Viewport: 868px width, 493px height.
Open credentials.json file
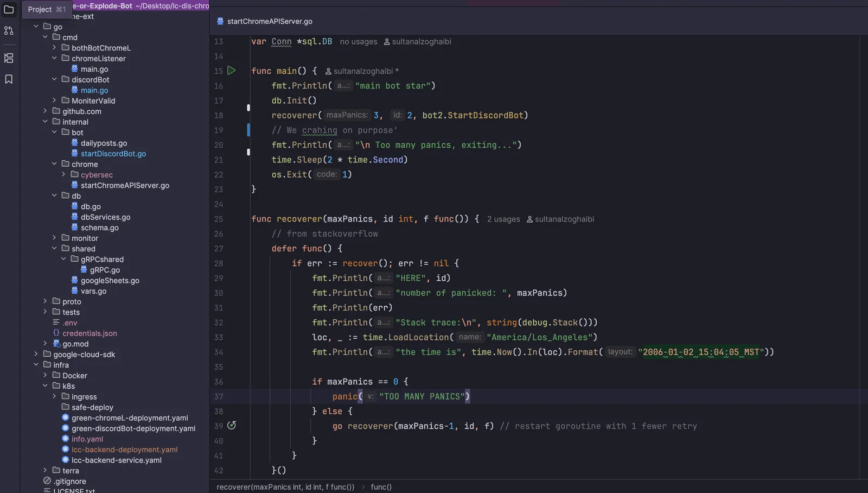[x=90, y=333]
